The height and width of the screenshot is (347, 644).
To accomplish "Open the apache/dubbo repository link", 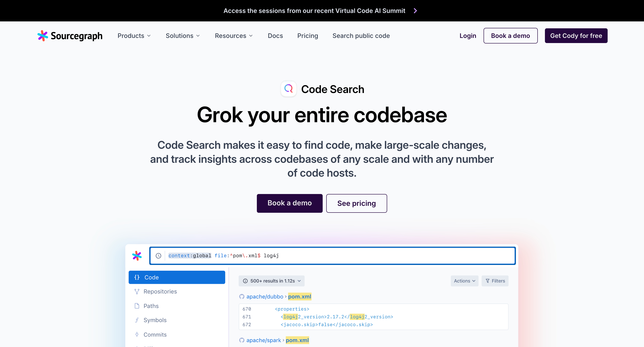I will (265, 297).
